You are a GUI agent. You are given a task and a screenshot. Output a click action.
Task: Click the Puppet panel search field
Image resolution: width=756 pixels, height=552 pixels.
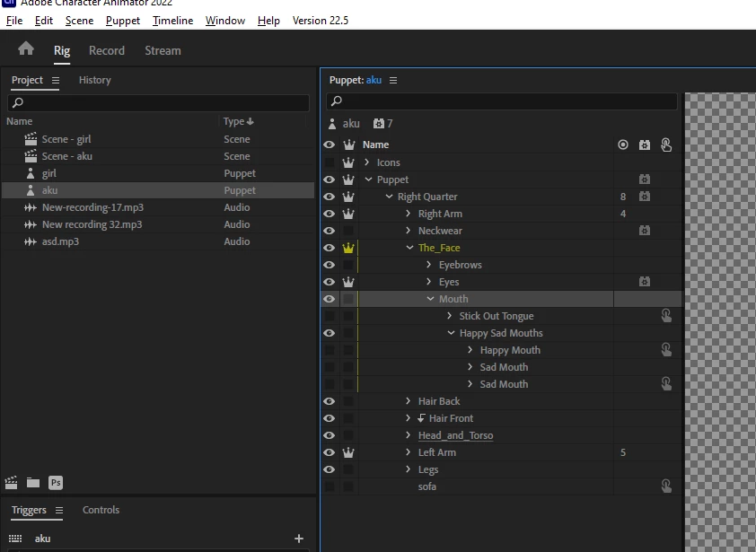click(x=501, y=101)
